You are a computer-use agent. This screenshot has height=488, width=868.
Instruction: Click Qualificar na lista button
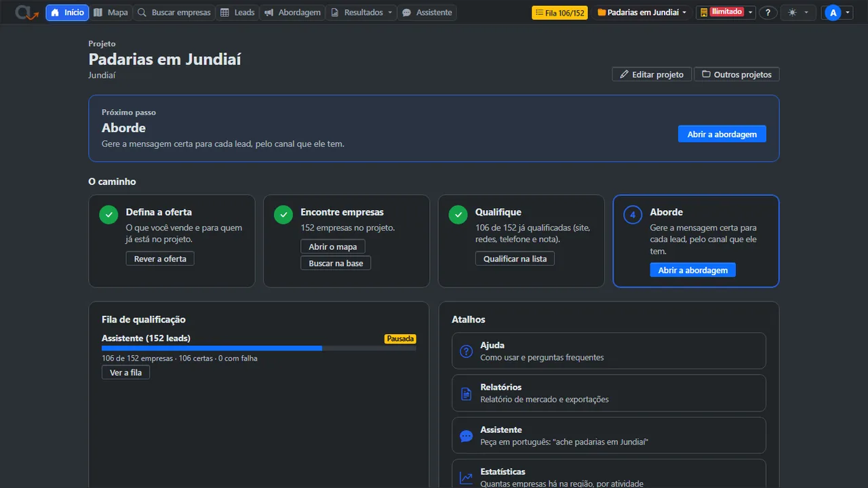point(515,258)
